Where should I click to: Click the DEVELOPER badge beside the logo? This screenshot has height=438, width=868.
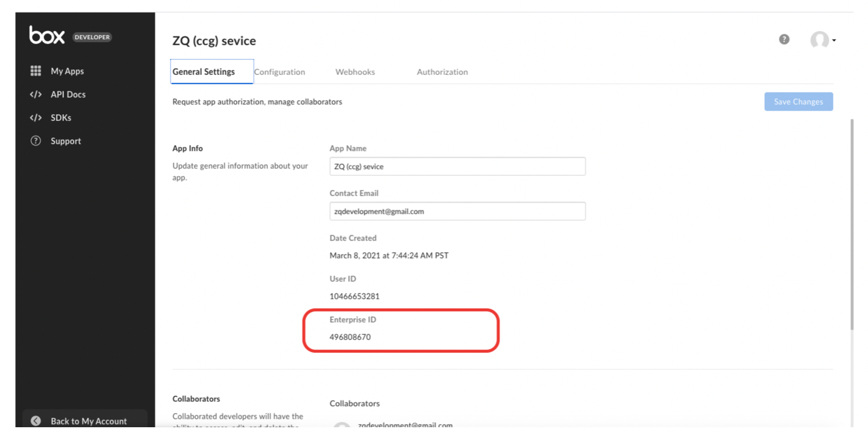[x=92, y=37]
